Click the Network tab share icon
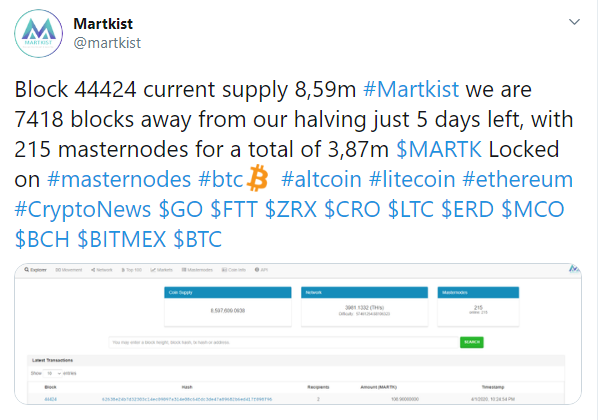Image resolution: width=599 pixels, height=420 pixels. [93, 270]
